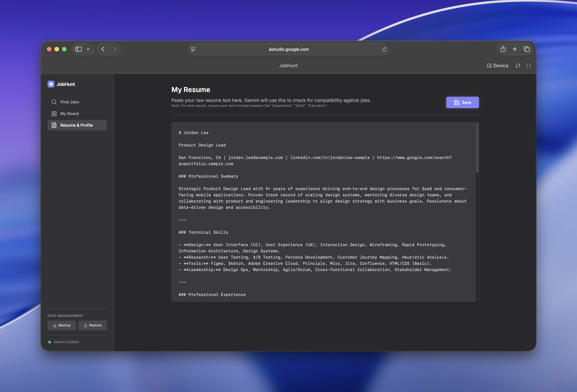Screen dimensions: 577x392
Task: Click the Restore button
Action: 92,325
